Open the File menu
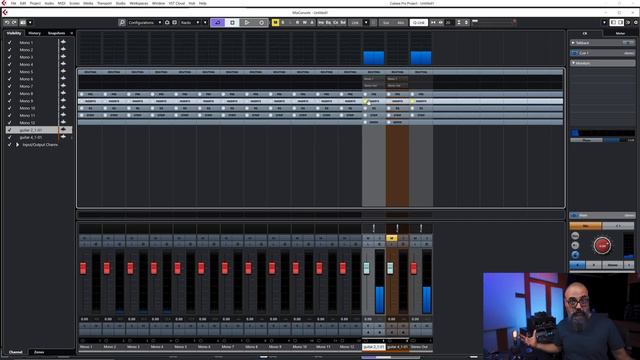 [x=13, y=3]
